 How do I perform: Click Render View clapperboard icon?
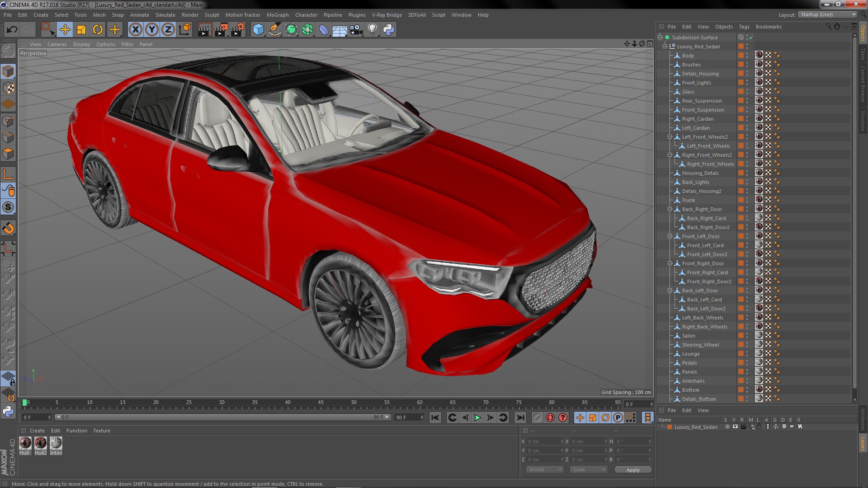(x=204, y=30)
